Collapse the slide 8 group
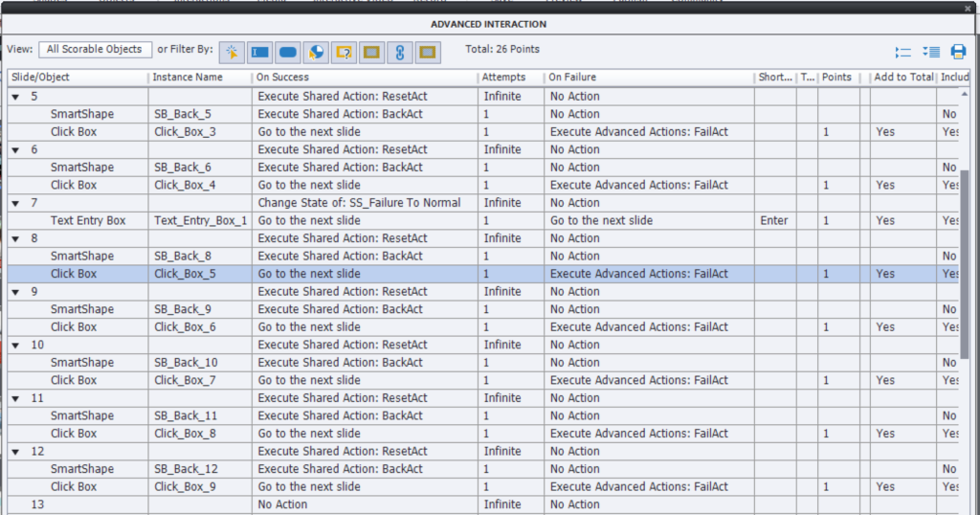The width and height of the screenshot is (980, 515). [x=15, y=238]
